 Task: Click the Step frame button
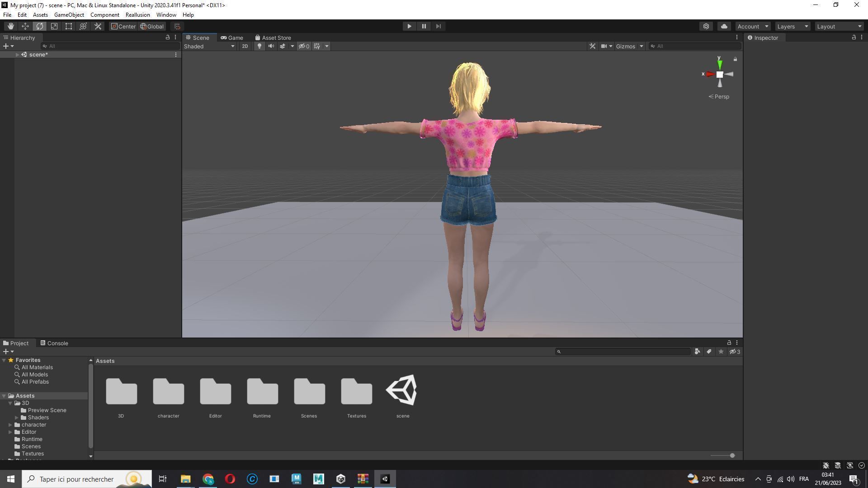tap(438, 26)
